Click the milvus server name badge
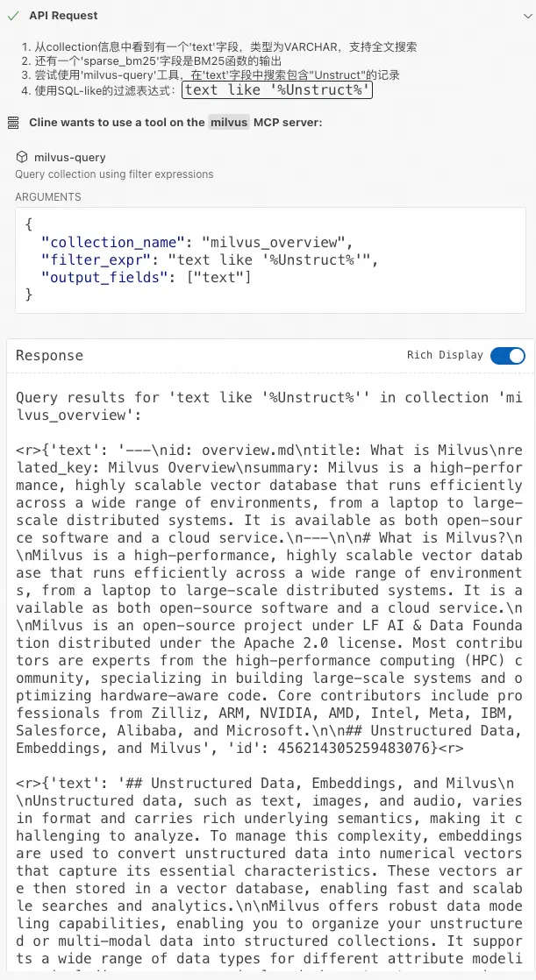The image size is (536, 980). [x=228, y=123]
